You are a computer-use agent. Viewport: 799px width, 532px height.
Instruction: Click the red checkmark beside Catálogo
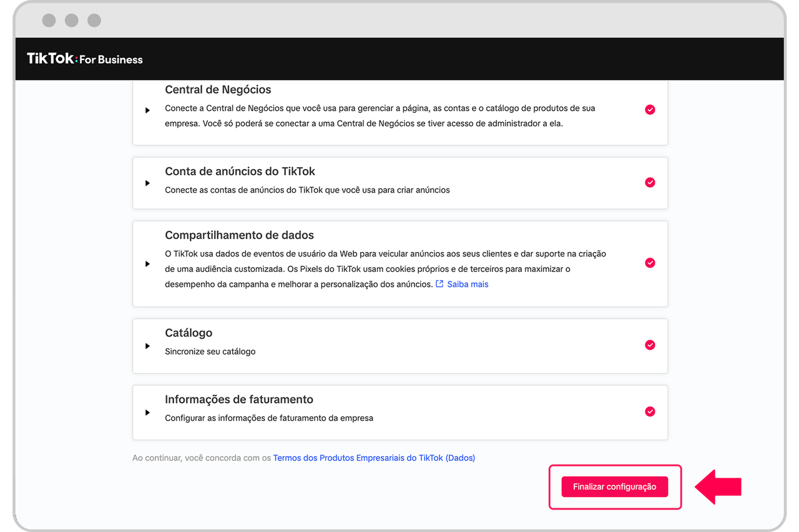click(x=650, y=345)
